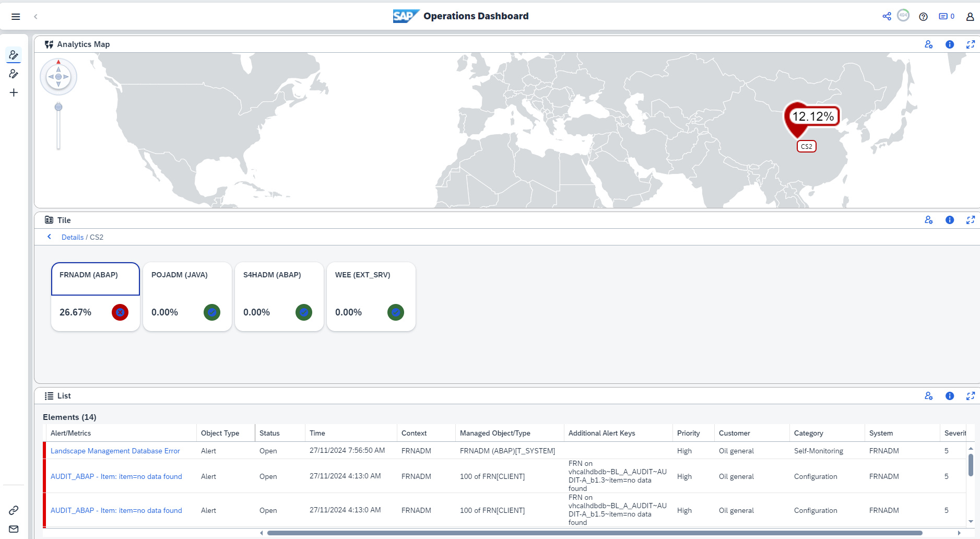
Task: Click the SAP logo
Action: 406,16
